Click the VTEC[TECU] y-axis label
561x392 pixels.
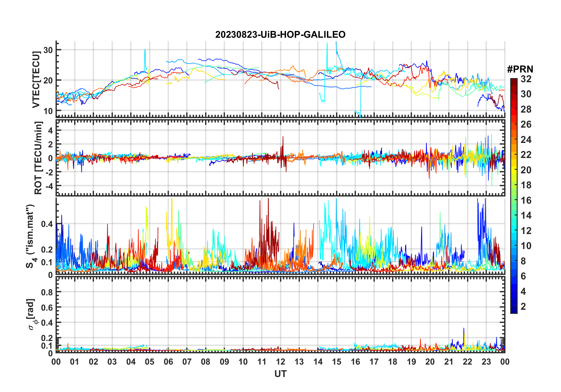click(x=36, y=80)
